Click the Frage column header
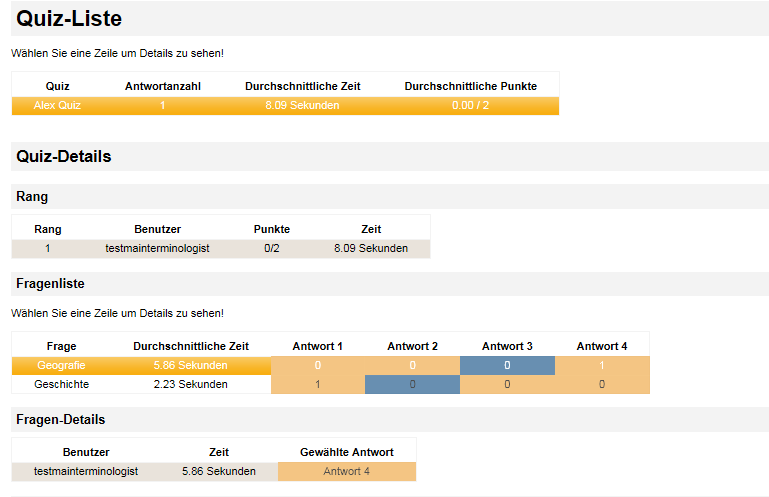Viewport: 769px width, 497px height. coord(61,346)
